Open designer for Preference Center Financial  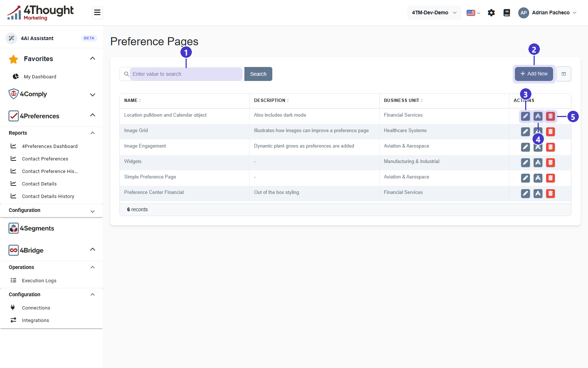tap(538, 194)
